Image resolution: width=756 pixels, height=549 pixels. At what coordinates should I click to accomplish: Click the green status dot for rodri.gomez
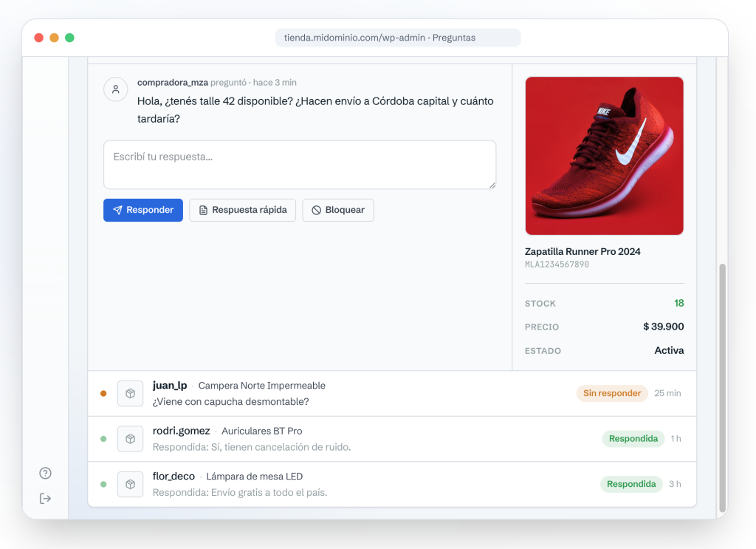pos(103,439)
